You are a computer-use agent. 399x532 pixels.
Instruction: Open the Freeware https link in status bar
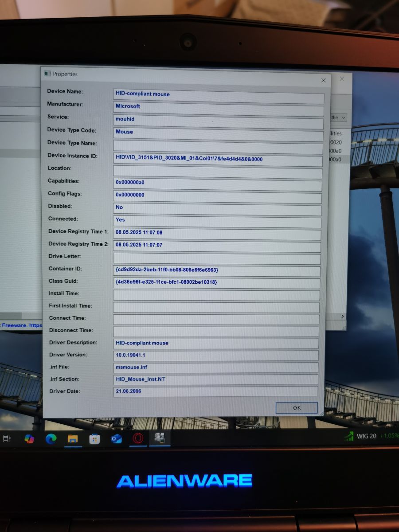[x=21, y=325]
